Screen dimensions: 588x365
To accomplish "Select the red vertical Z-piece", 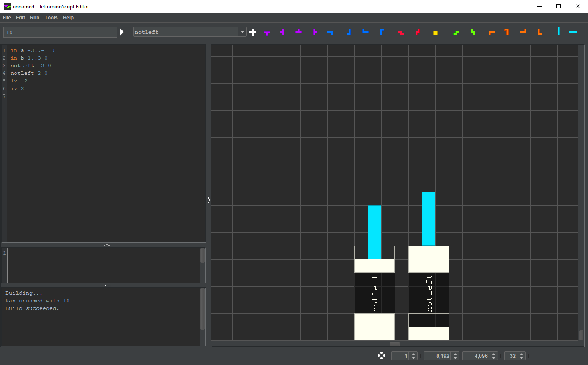I will pos(418,32).
